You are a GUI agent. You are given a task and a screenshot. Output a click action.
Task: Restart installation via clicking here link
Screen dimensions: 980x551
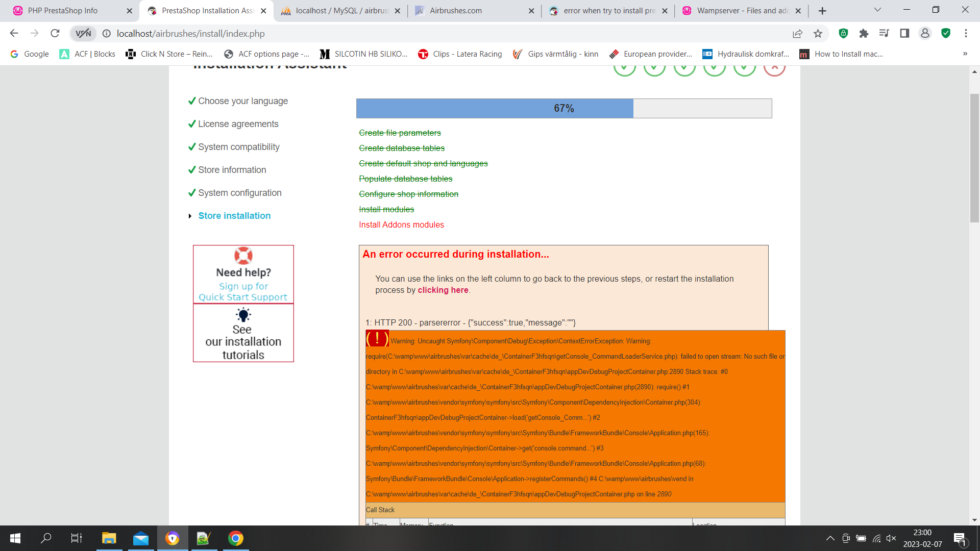443,290
